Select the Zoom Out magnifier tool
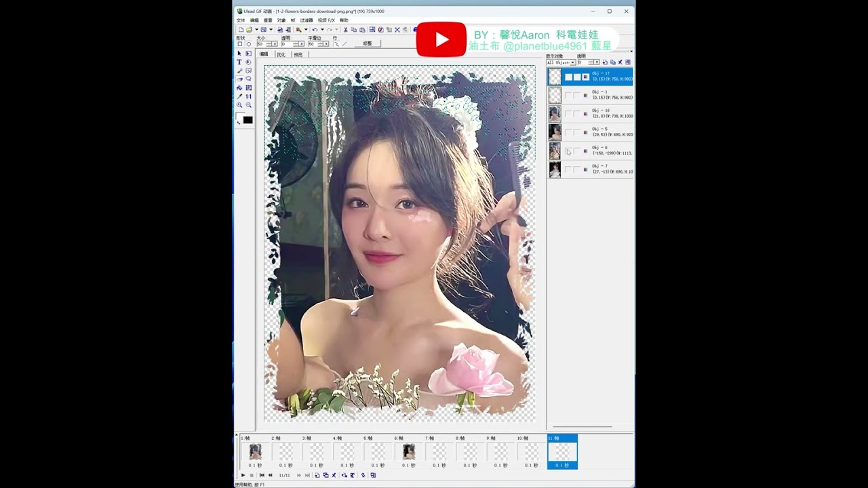868x488 pixels. tap(248, 105)
